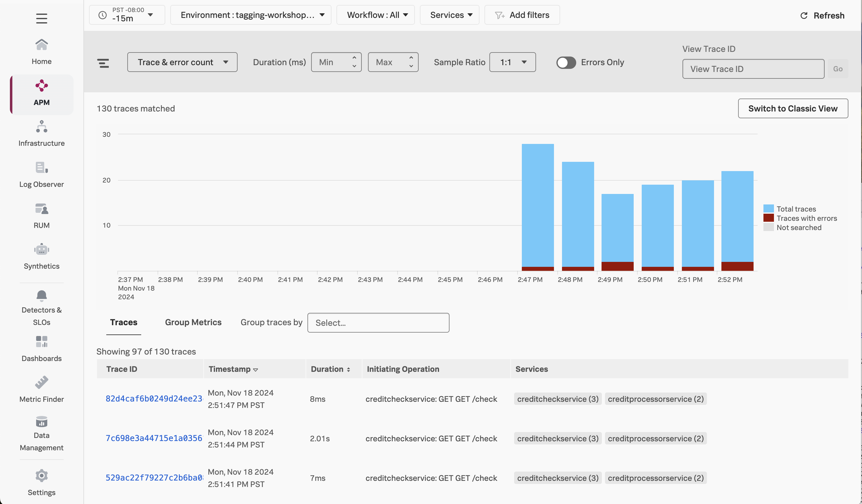This screenshot has width=862, height=504.
Task: Open Log Observer from sidebar
Action: coord(41,174)
